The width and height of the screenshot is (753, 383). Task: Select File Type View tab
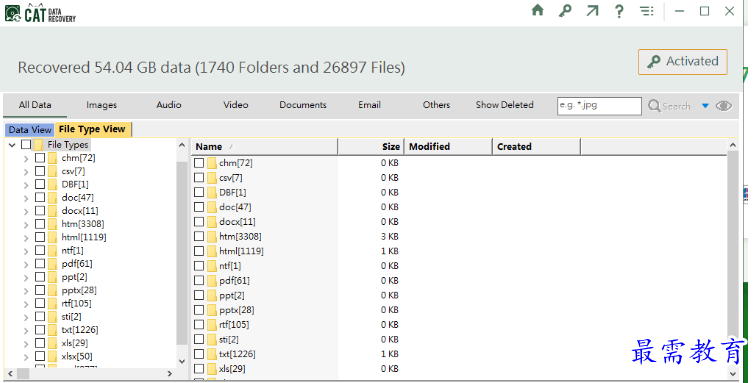92,129
